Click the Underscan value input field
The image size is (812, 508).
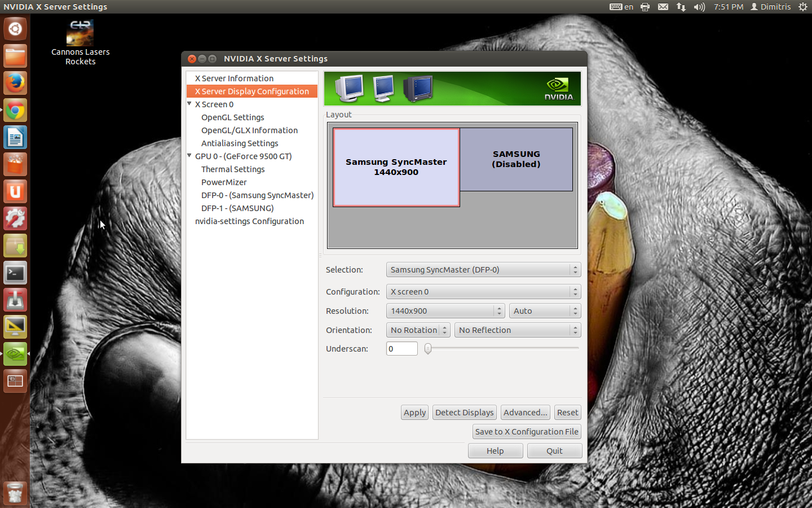click(401, 349)
